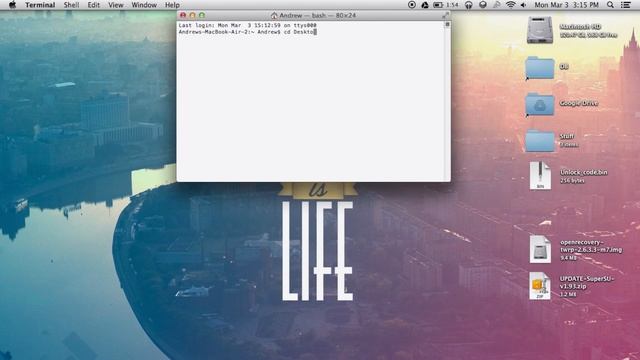The height and width of the screenshot is (360, 640).
Task: Open the Terminal application menu
Action: click(40, 5)
